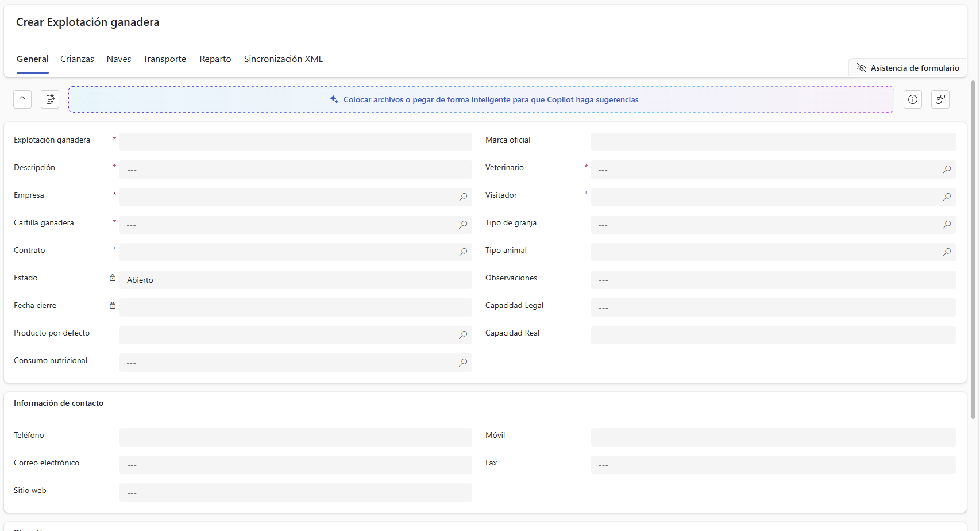
Task: Click the lookup icon in Consumo nutricional field
Action: coord(463,363)
